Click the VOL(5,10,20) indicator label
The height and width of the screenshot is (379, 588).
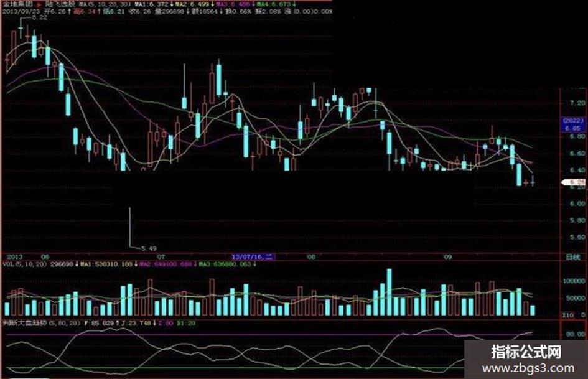point(25,264)
